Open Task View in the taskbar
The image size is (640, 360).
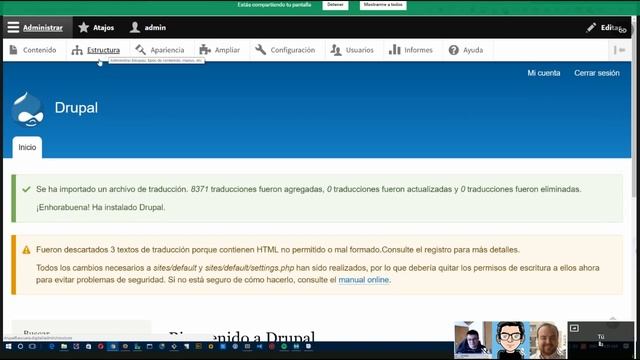click(32, 347)
